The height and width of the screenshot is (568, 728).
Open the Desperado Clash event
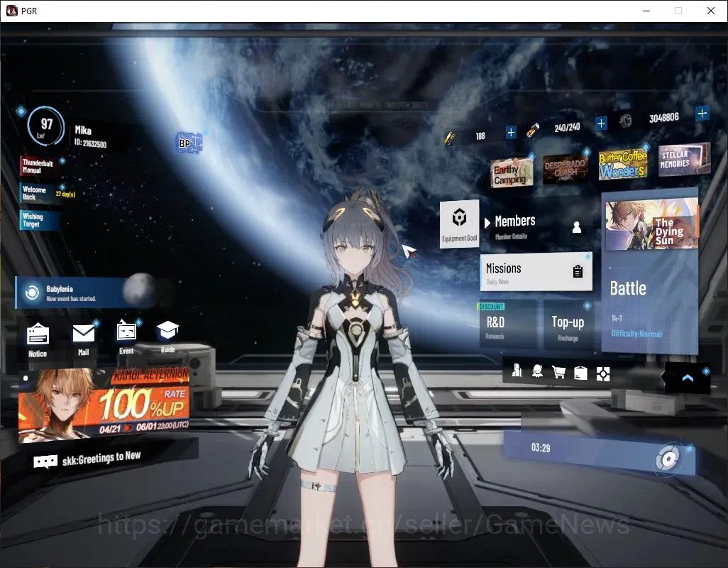coord(565,168)
